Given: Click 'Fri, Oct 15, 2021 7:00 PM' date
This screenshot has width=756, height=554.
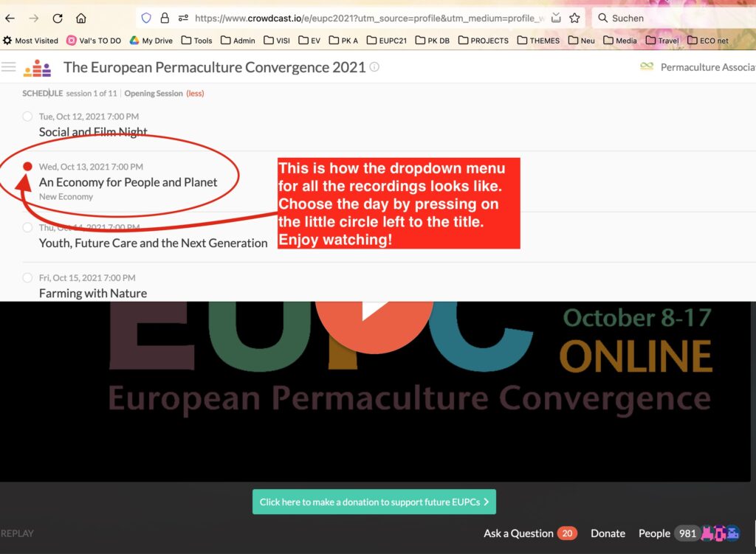Looking at the screenshot, I should pos(87,278).
